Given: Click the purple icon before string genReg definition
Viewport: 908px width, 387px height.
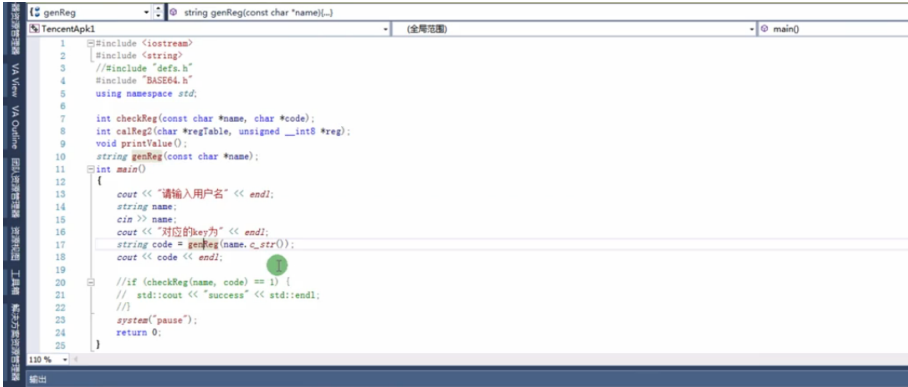Looking at the screenshot, I should pyautogui.click(x=173, y=12).
